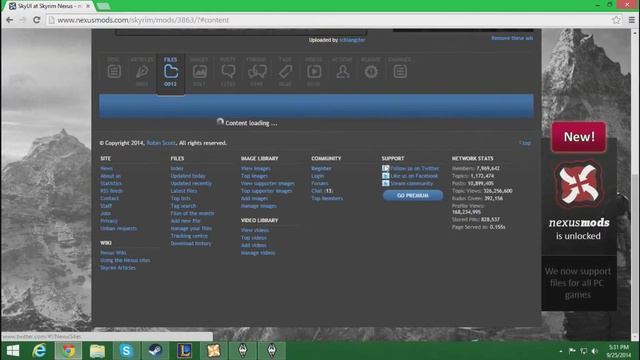Viewport: 640px width, 360px height.
Task: Open the Statistics footer link
Action: coord(111,183)
